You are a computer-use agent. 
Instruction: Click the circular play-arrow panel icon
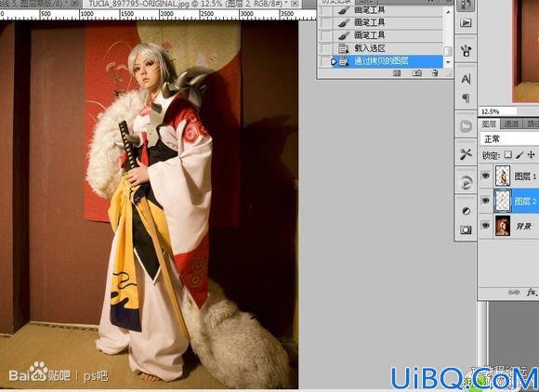(x=466, y=182)
